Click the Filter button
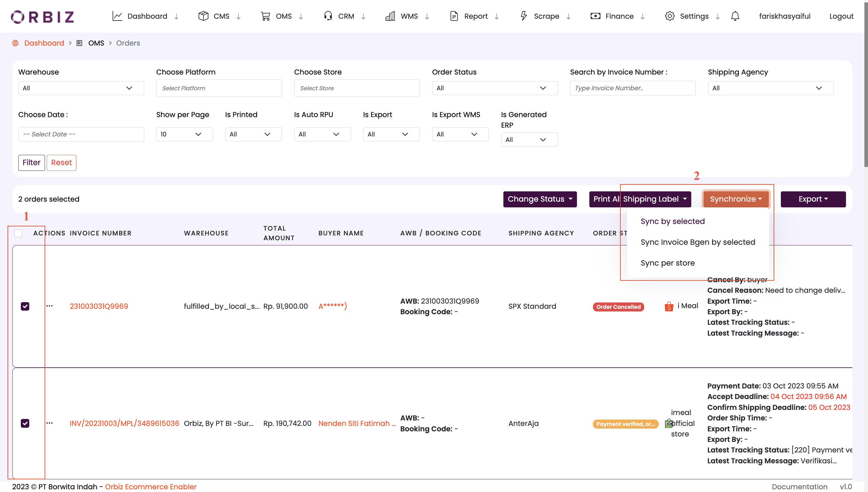Screen dimensions: 868x492 [31, 162]
